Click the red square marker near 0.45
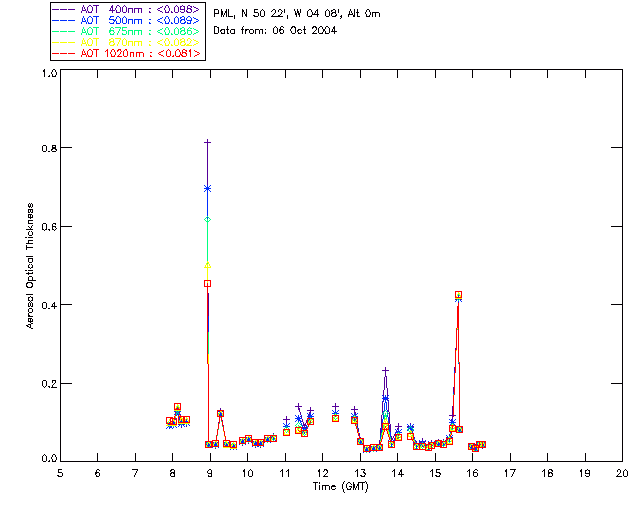Screen dimensions: 640x512 [207, 283]
